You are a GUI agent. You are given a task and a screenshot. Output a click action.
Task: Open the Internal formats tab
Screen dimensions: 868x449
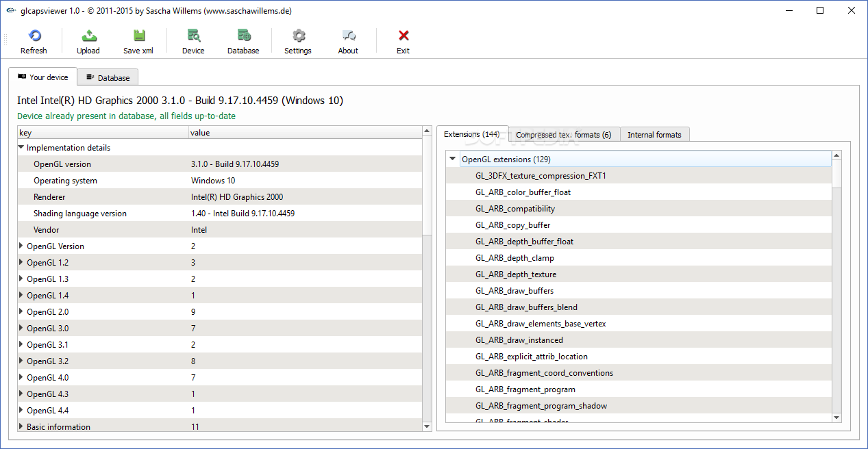654,135
